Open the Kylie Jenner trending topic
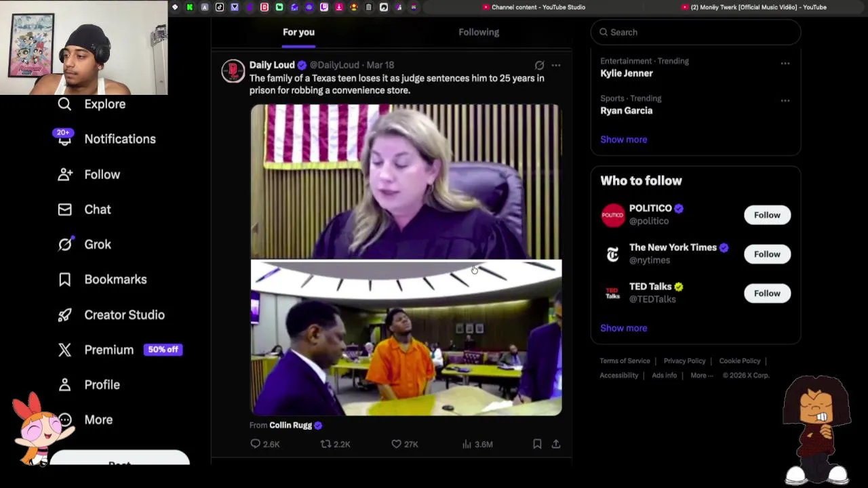Viewport: 868px width, 488px height. (x=627, y=73)
